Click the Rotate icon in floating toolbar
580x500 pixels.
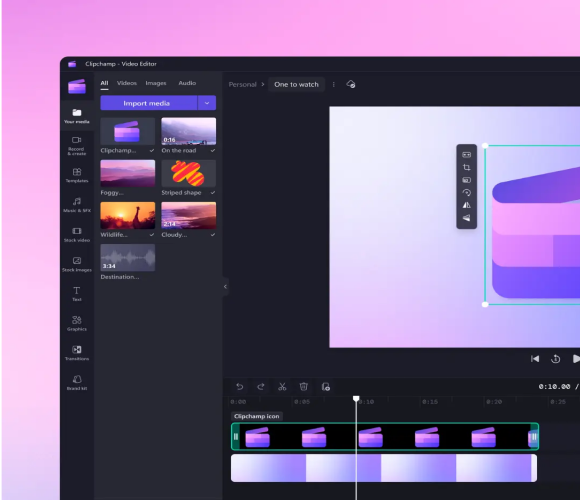[x=466, y=193]
